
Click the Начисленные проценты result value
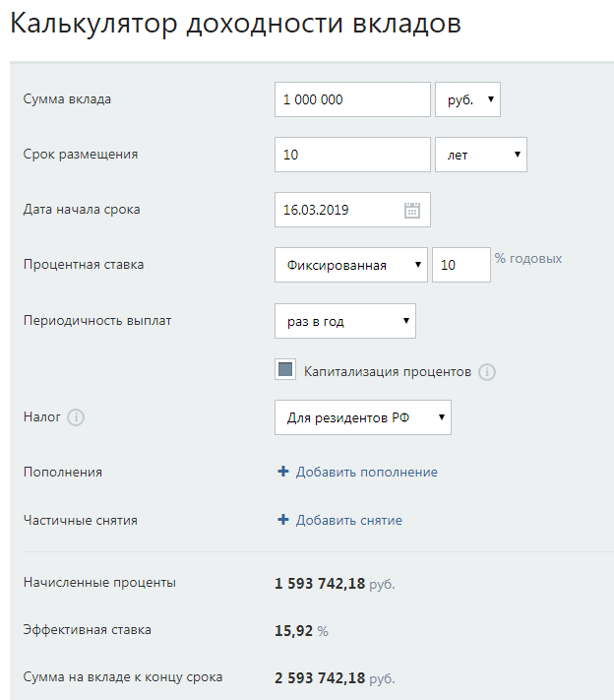pos(320,583)
